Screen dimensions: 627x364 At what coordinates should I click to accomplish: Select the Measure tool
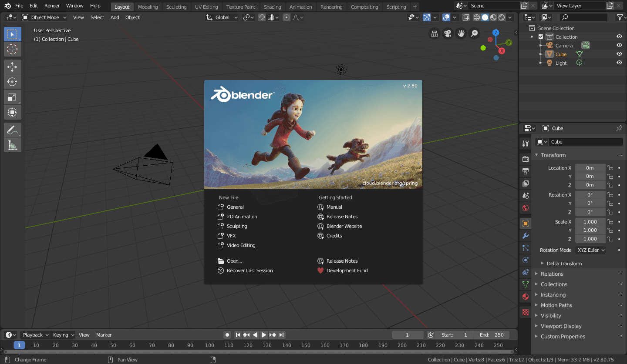click(12, 145)
